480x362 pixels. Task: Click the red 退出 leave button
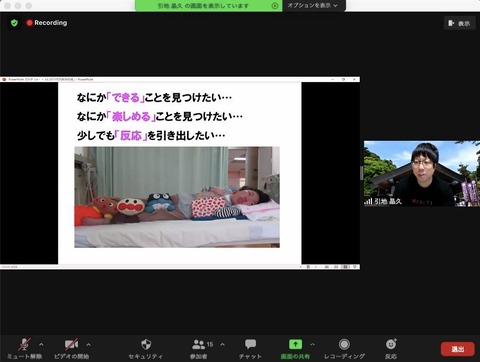click(457, 349)
